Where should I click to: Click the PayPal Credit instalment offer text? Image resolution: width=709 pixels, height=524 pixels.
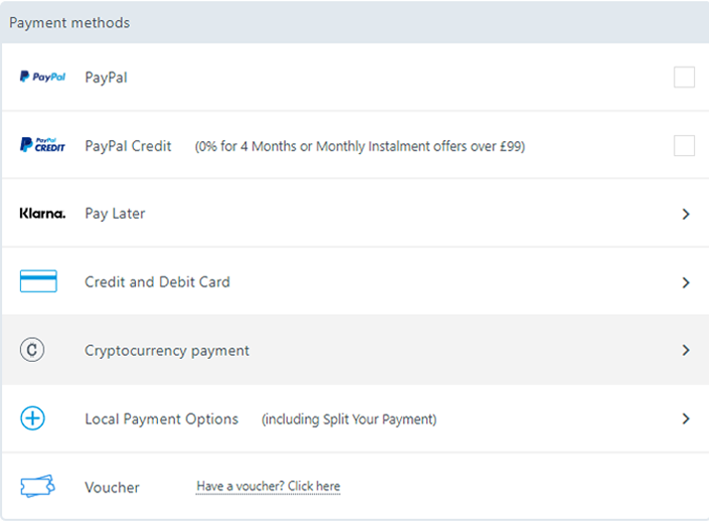pos(360,146)
